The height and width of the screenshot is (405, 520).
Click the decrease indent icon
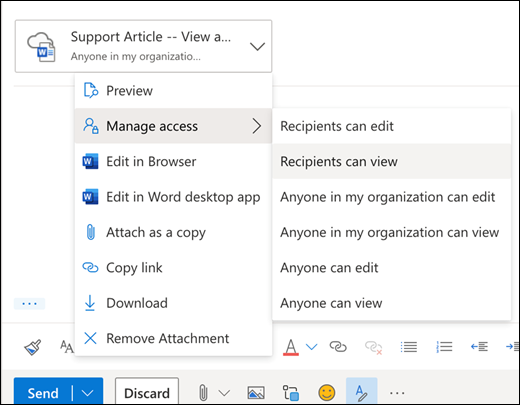[479, 347]
